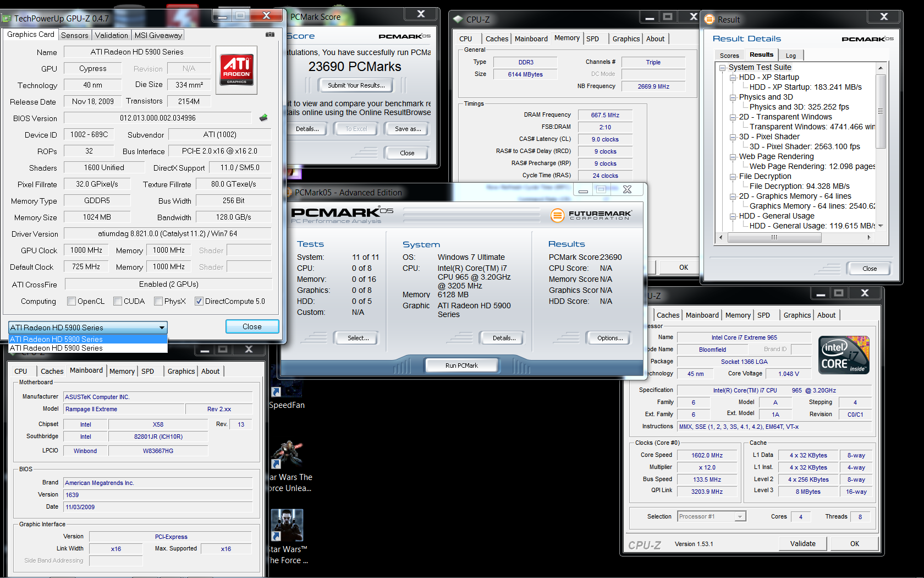Collapse the HDD - XP Startup node

click(x=733, y=78)
